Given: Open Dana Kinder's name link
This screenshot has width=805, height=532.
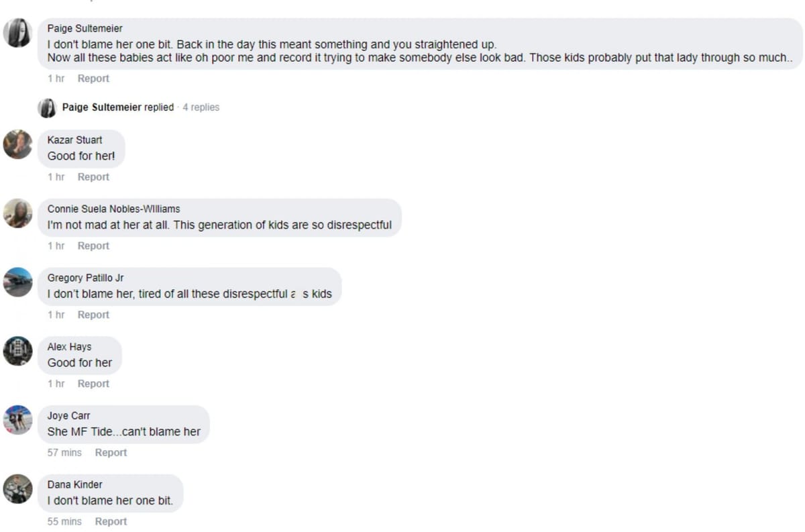Looking at the screenshot, I should [74, 484].
